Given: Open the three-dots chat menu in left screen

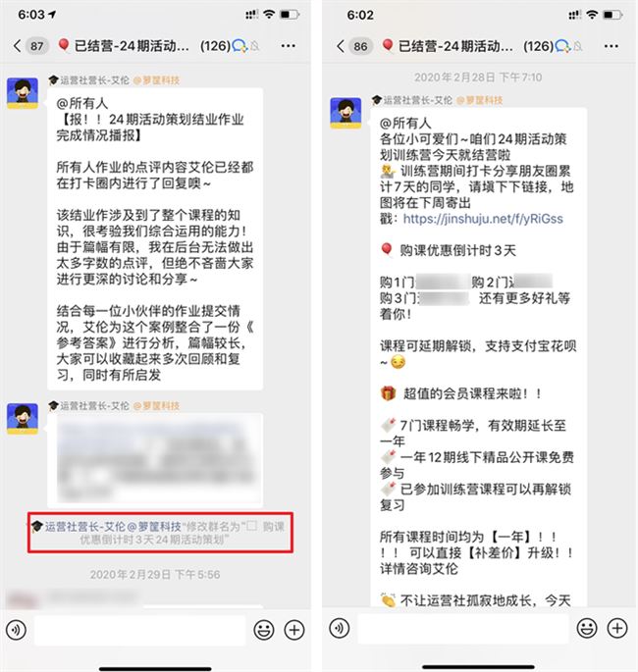Looking at the screenshot, I should [x=289, y=45].
